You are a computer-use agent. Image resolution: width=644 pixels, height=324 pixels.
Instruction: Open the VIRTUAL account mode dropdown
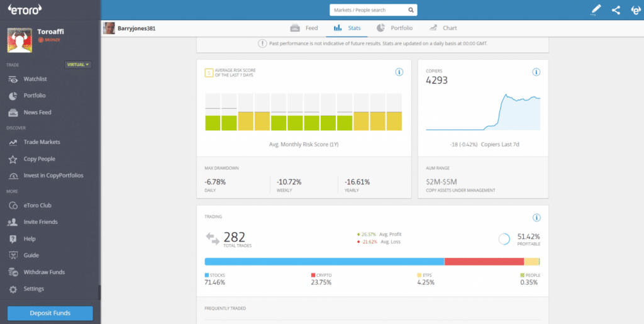[78, 65]
